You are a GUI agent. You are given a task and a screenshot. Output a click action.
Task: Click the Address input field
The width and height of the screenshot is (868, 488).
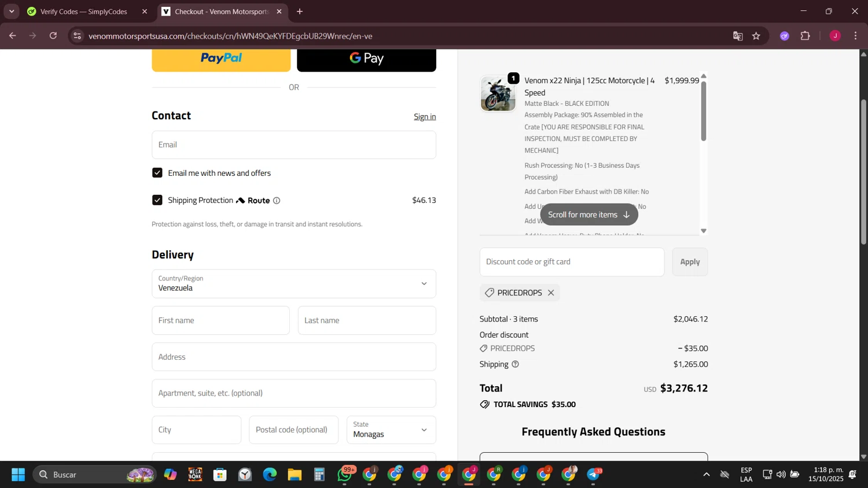coord(294,357)
